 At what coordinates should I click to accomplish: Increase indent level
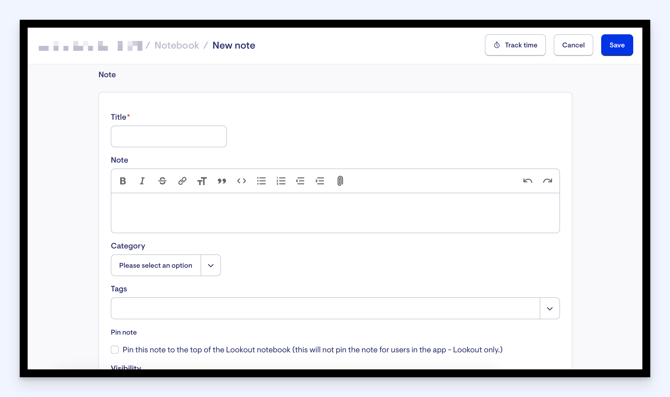click(320, 181)
